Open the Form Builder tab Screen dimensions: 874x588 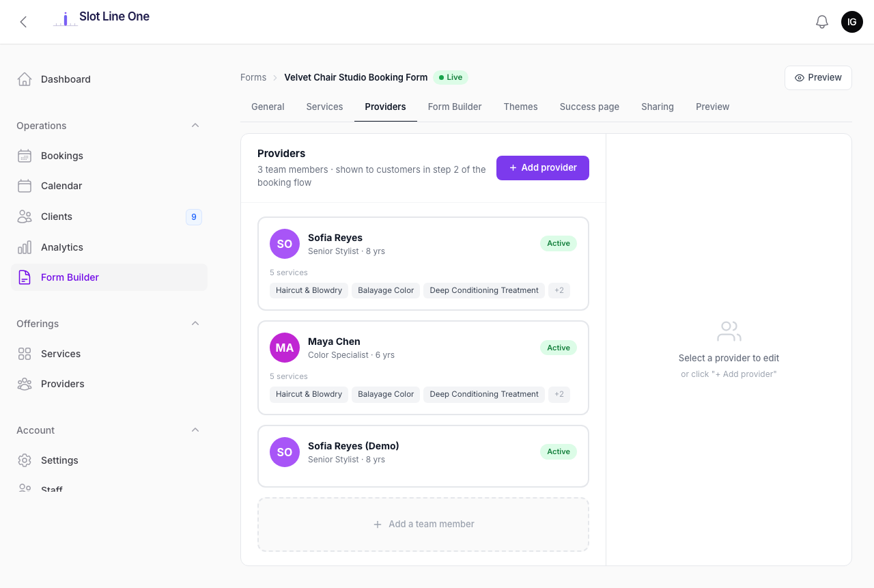click(455, 107)
